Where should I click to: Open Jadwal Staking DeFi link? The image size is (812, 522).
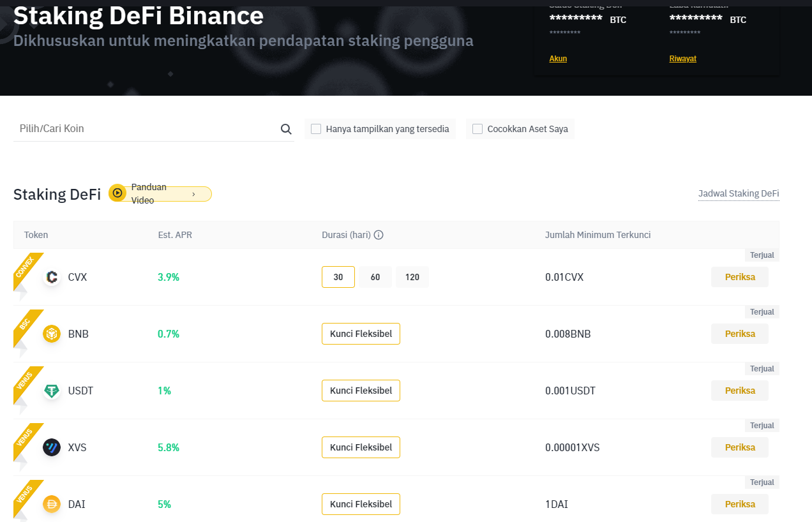739,194
